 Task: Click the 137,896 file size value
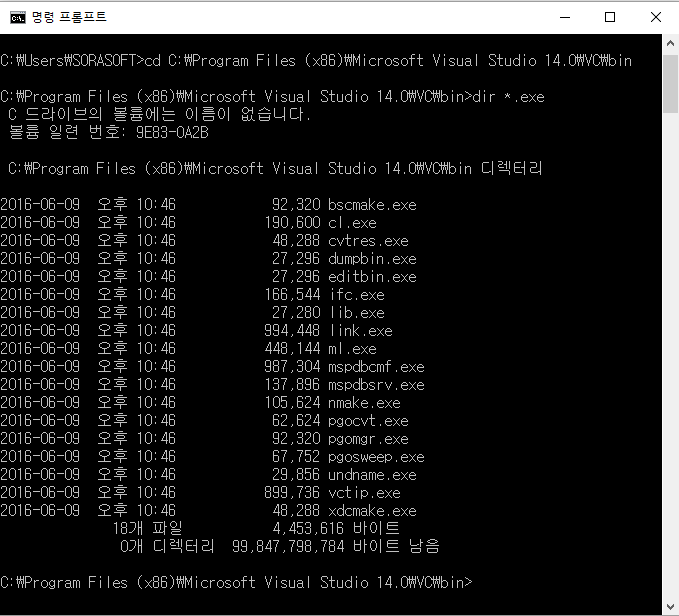click(292, 385)
